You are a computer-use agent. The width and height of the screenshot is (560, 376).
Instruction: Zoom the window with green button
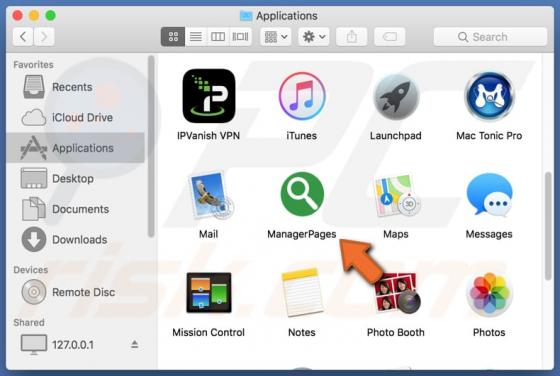click(x=50, y=15)
